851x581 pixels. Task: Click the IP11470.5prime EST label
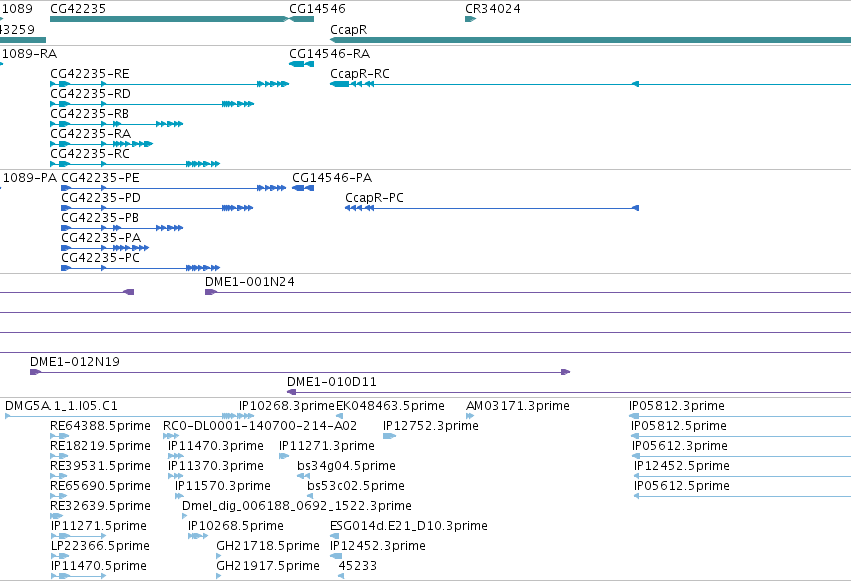[99, 566]
